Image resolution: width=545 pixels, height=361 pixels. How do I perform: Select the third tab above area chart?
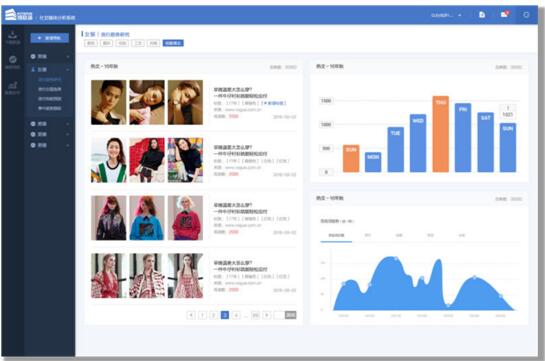coord(399,236)
